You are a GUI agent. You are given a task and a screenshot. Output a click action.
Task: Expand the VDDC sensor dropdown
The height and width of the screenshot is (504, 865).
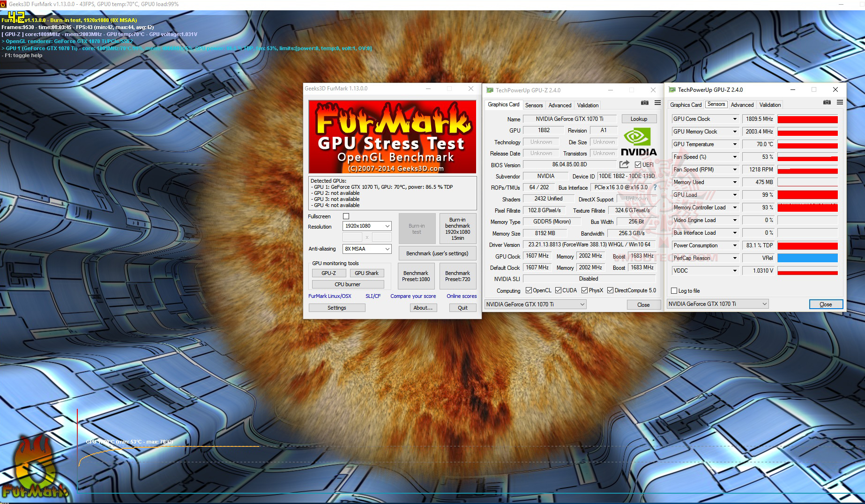tap(735, 271)
